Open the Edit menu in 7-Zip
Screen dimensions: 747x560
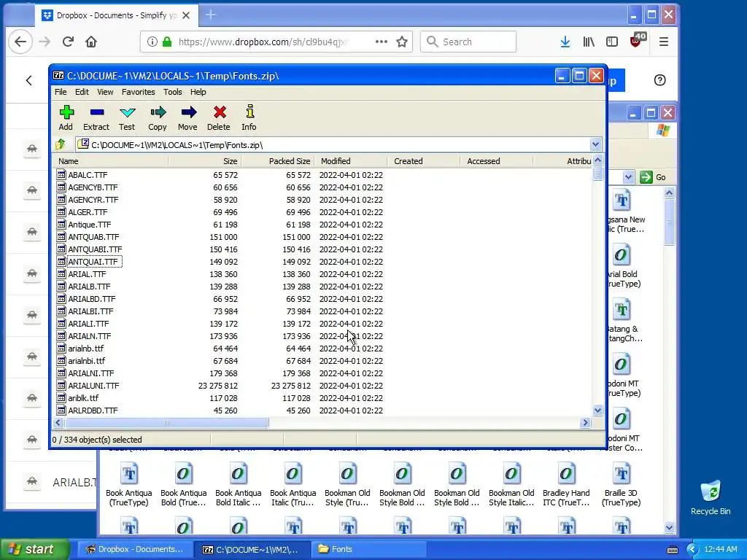(x=82, y=92)
